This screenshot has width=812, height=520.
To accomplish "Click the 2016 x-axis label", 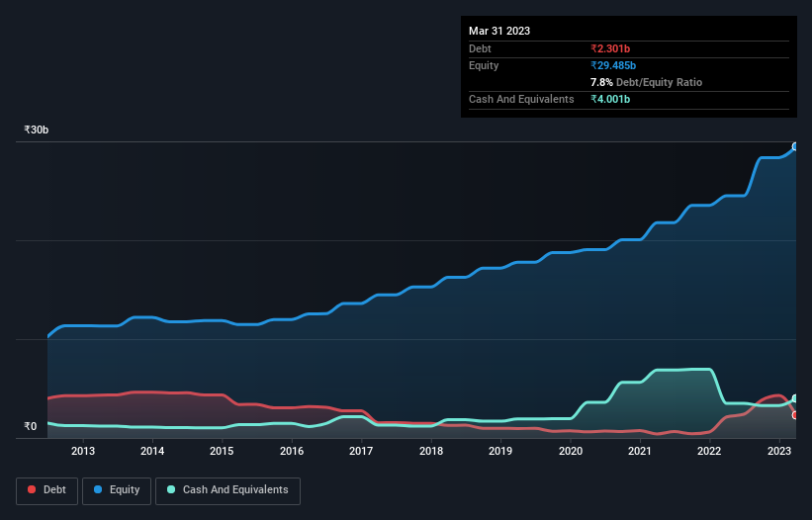I will [x=292, y=451].
